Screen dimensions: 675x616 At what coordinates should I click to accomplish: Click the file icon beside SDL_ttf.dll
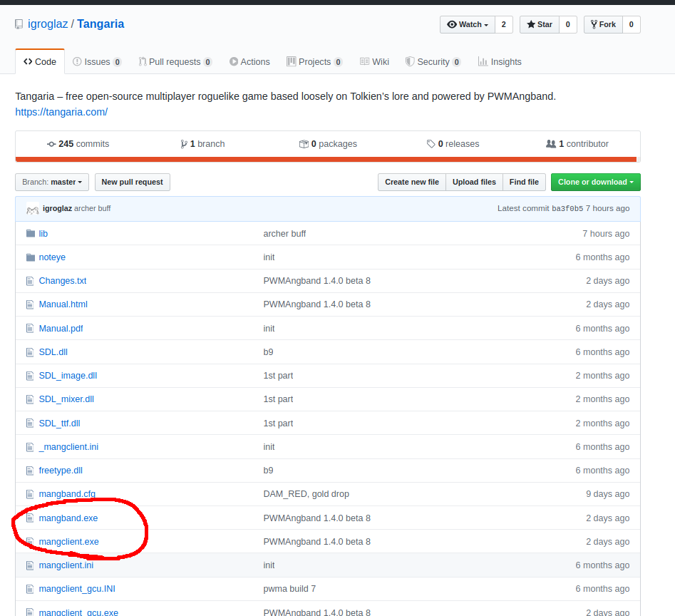click(x=30, y=423)
